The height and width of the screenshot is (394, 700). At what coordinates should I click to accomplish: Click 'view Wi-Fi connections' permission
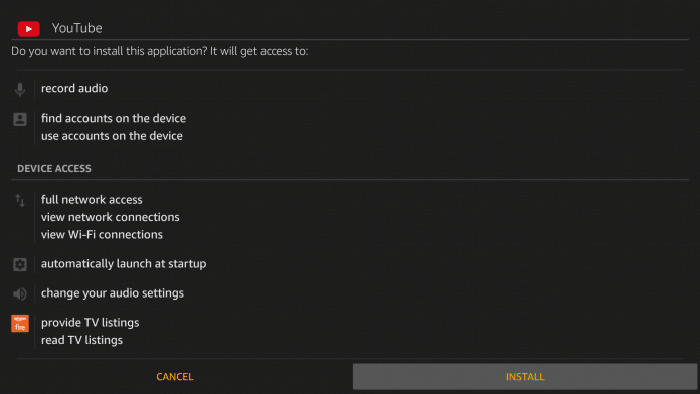(102, 234)
